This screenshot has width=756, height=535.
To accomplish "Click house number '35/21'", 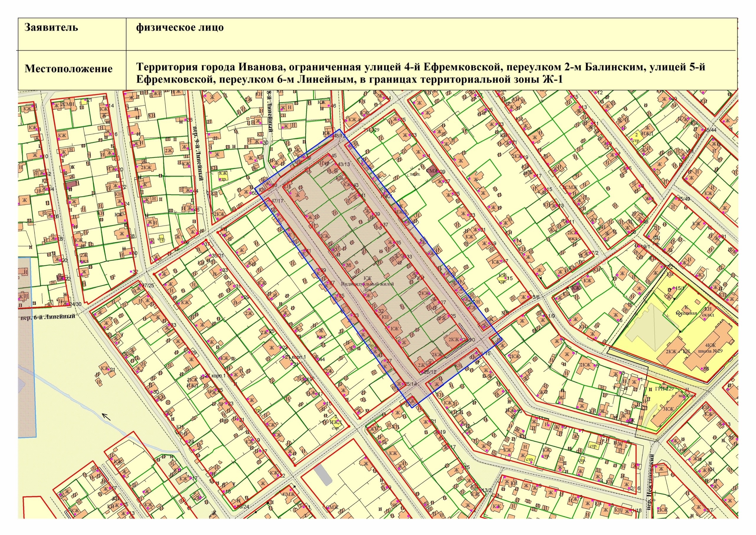I will 218,256.
